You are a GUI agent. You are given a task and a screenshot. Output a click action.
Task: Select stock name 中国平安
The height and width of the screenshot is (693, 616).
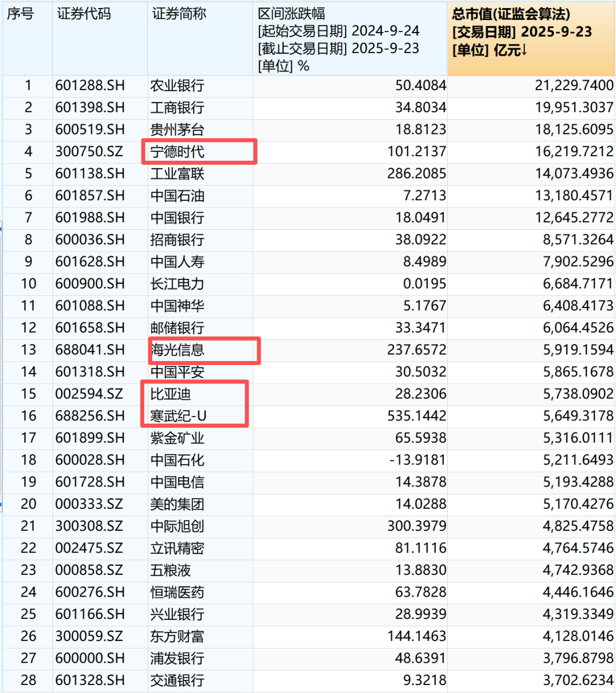177,372
